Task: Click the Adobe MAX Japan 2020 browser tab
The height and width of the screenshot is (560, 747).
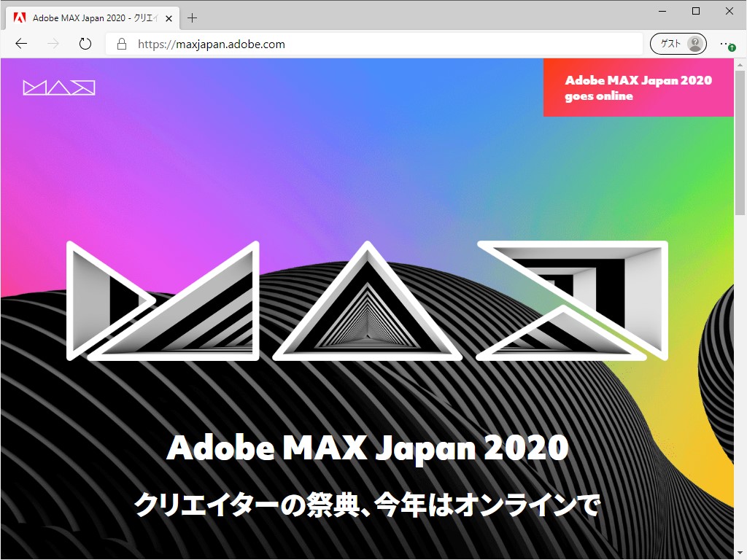Action: click(95, 17)
